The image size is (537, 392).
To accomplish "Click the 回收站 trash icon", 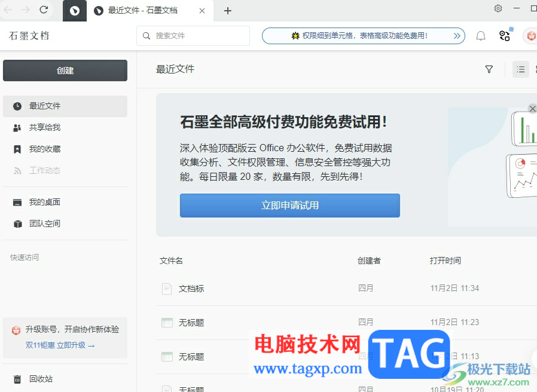I will click(x=17, y=379).
